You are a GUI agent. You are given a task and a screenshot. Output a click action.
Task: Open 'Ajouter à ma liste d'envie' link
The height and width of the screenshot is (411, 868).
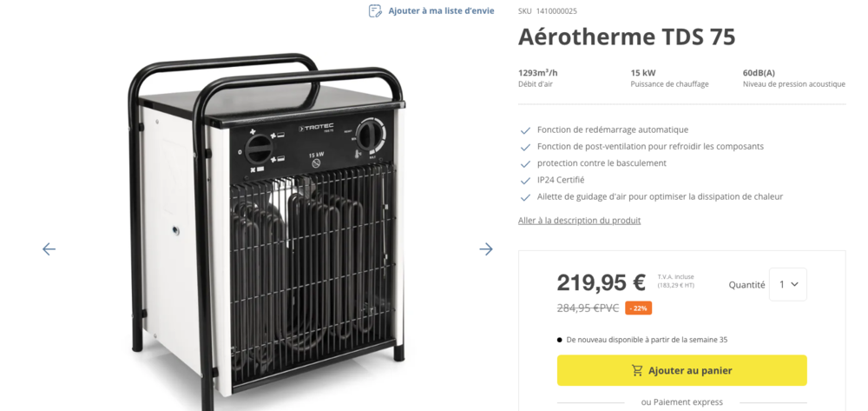[441, 11]
